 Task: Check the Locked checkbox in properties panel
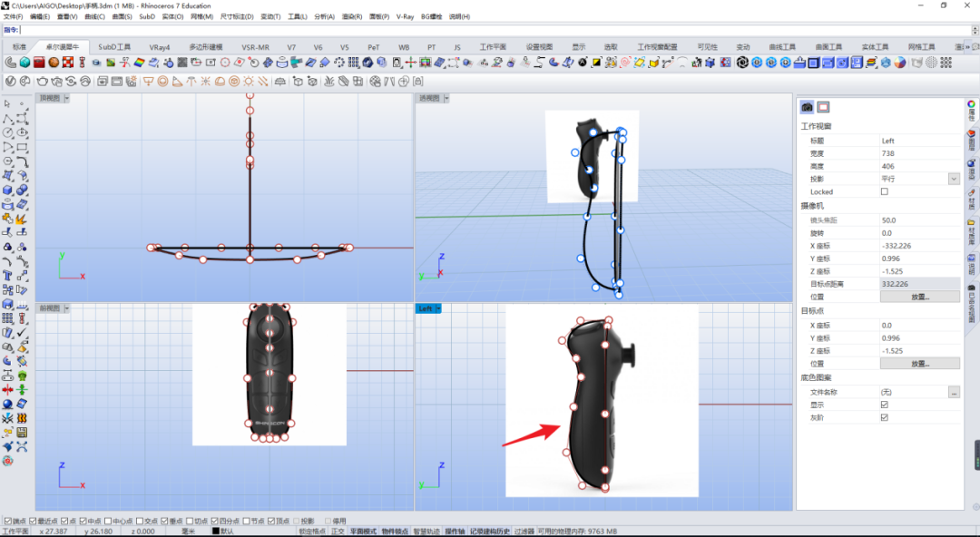point(885,191)
